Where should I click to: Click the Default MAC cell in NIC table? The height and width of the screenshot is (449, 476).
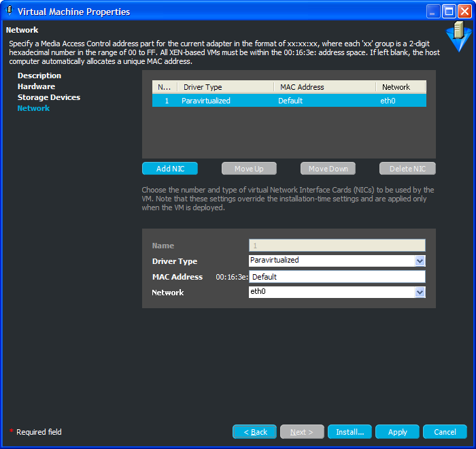290,101
